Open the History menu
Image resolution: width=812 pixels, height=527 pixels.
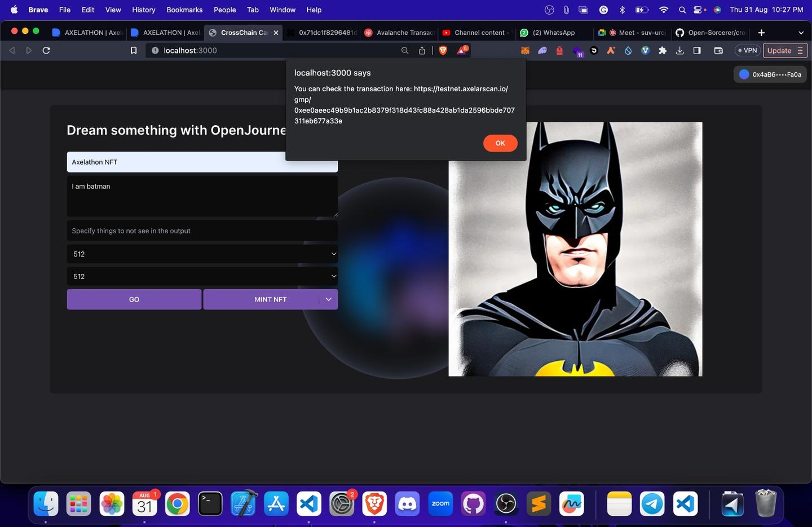pos(144,10)
